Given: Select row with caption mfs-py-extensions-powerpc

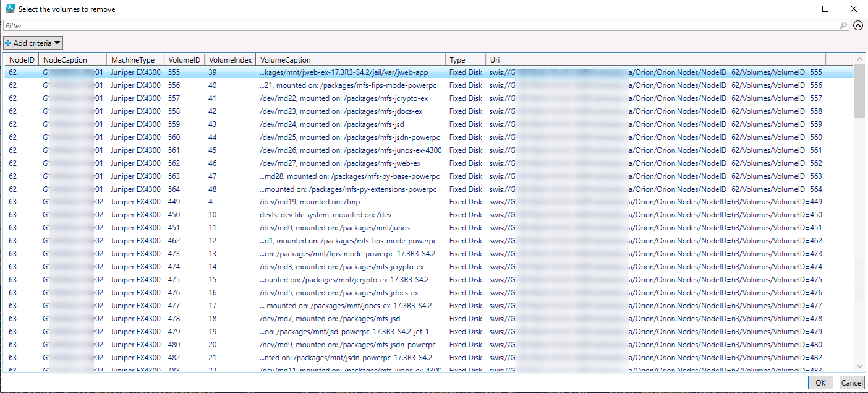Looking at the screenshot, I should 429,189.
